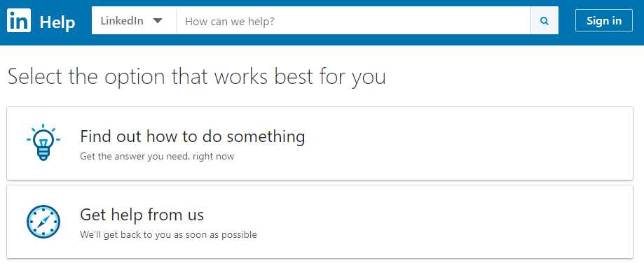Viewport: 644px width, 270px height.
Task: Select the whole "Get help from us" card
Action: click(x=320, y=222)
